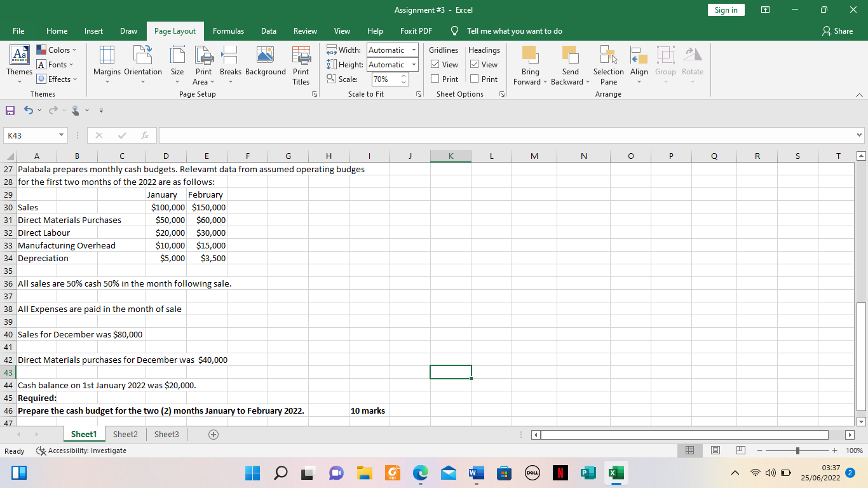868x488 pixels.
Task: Click the Sign in button
Action: [x=726, y=10]
